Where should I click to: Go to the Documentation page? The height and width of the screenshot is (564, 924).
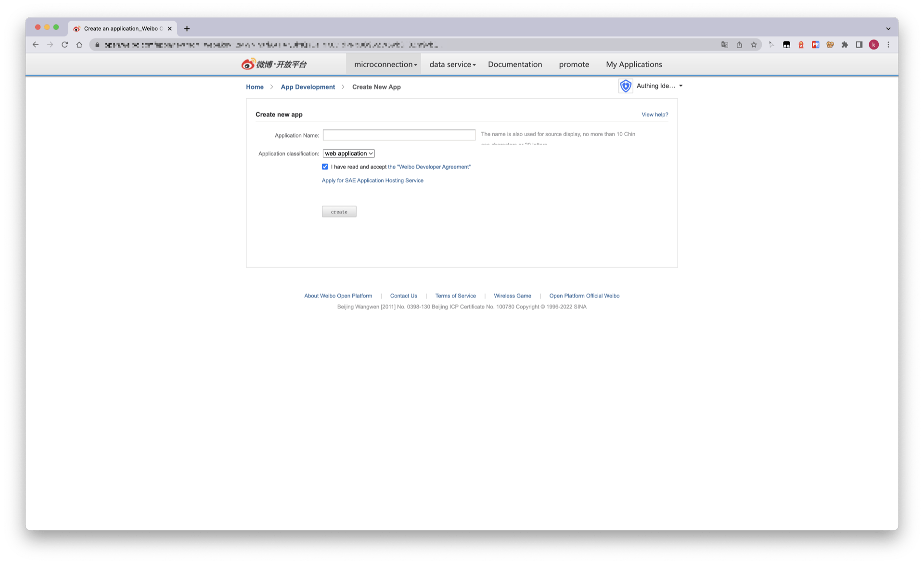(x=514, y=64)
